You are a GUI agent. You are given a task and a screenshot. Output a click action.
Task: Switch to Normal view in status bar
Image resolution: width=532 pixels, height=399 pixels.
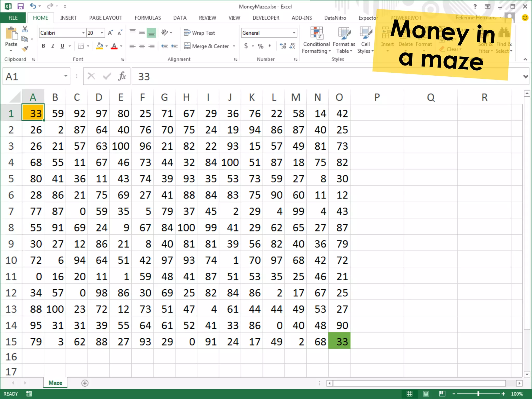(409, 394)
